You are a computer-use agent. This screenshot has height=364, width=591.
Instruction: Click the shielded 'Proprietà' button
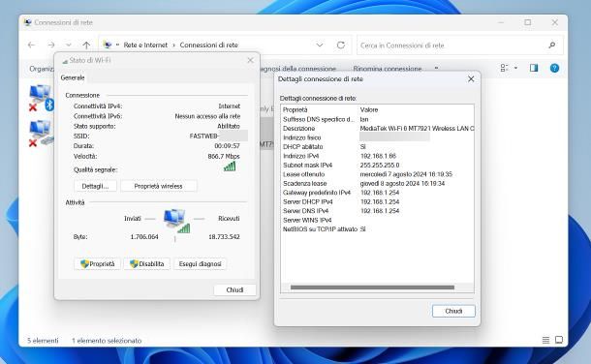pos(97,264)
